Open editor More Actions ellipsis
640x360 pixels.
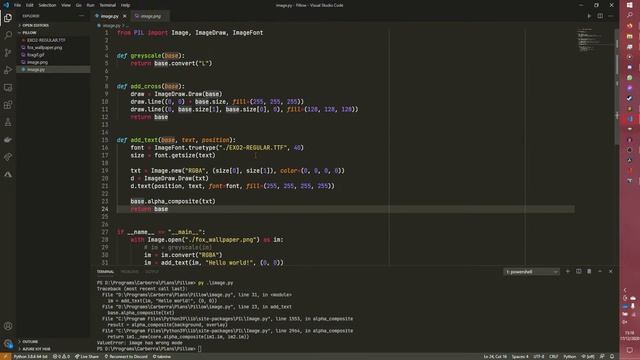click(611, 16)
